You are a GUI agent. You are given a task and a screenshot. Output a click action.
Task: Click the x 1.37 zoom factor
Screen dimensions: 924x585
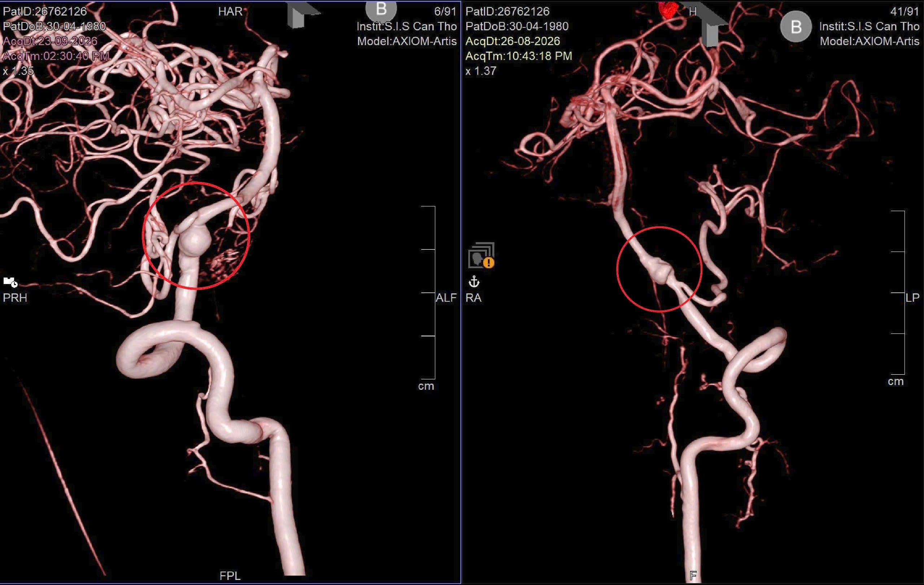(481, 71)
